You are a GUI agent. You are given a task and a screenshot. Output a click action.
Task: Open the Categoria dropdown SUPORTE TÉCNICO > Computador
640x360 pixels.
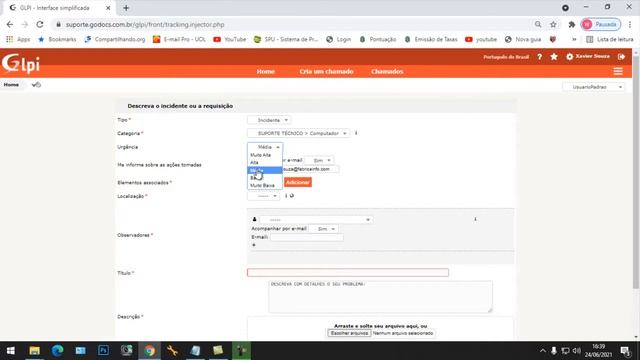(298, 133)
